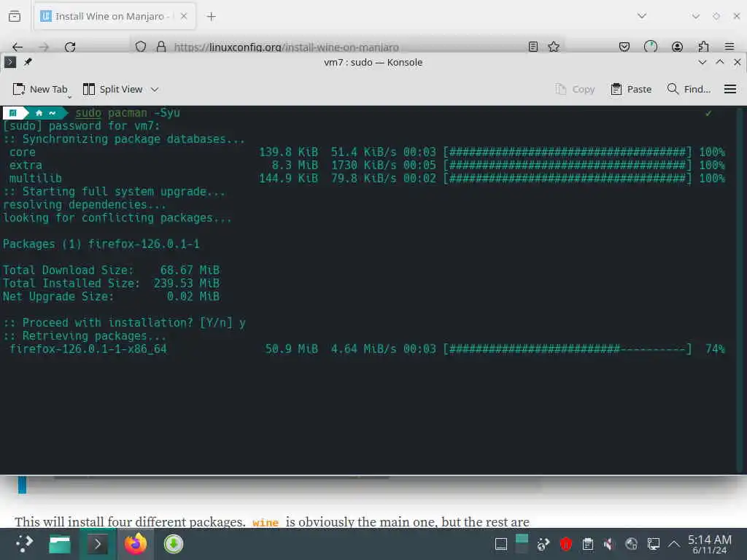Open the display configuration tray icon
Screen dimensions: 747x560
pyautogui.click(x=653, y=544)
